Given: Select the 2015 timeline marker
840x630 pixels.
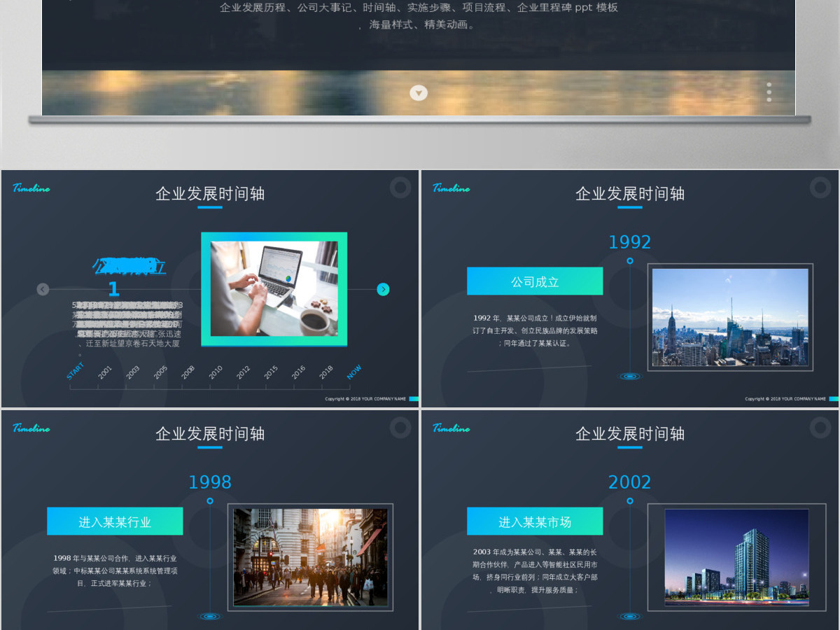Looking at the screenshot, I should (x=271, y=372).
